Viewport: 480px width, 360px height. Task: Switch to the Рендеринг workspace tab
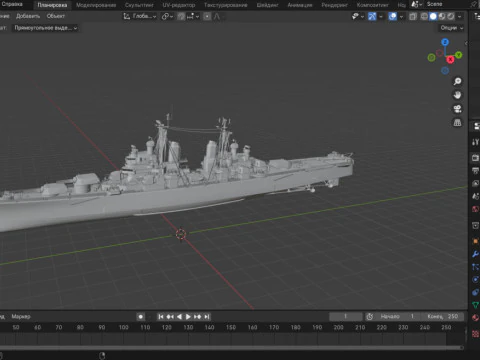pos(334,5)
